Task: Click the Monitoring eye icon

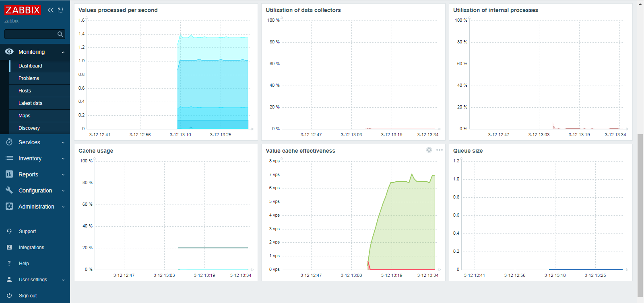Action: (9, 51)
